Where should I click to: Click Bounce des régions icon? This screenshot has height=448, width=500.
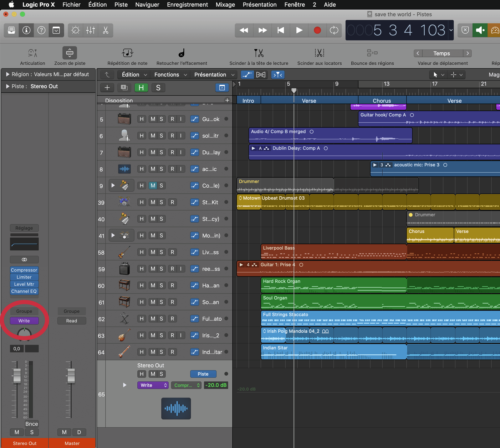coord(372,53)
